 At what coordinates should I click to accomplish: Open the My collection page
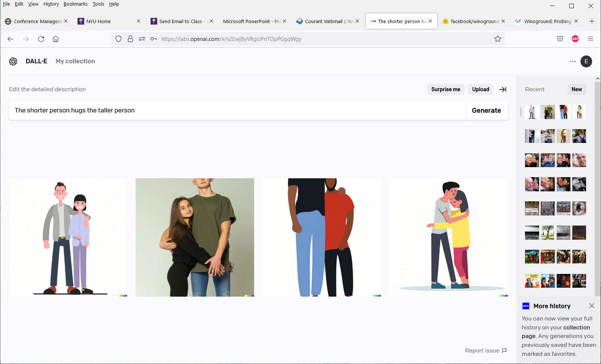[x=75, y=61]
